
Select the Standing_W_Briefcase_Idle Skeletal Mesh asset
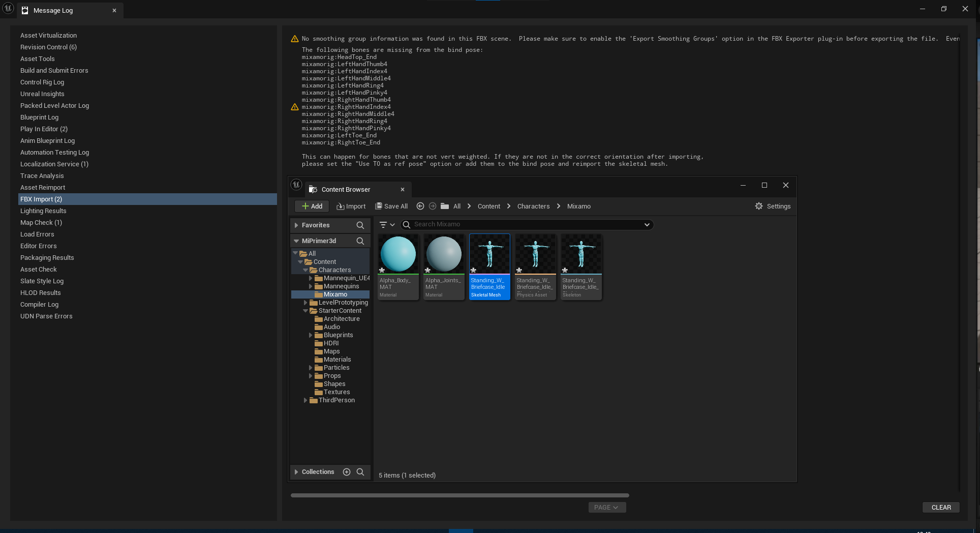click(x=489, y=267)
